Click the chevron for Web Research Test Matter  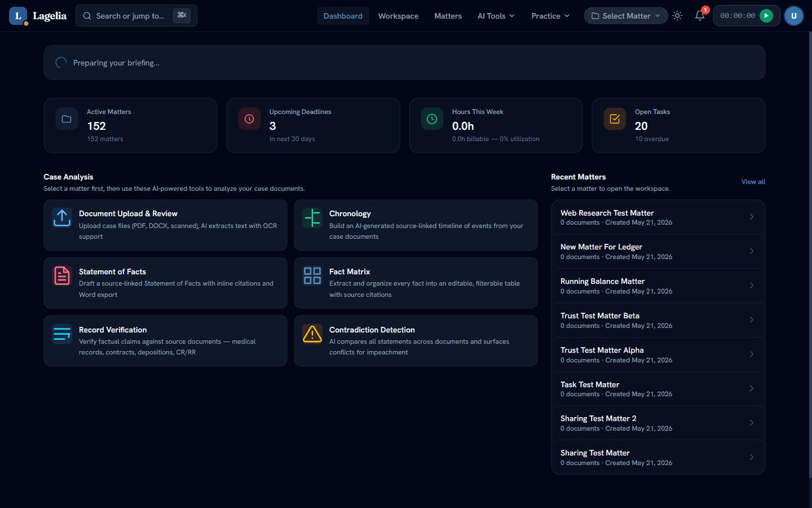coord(751,217)
